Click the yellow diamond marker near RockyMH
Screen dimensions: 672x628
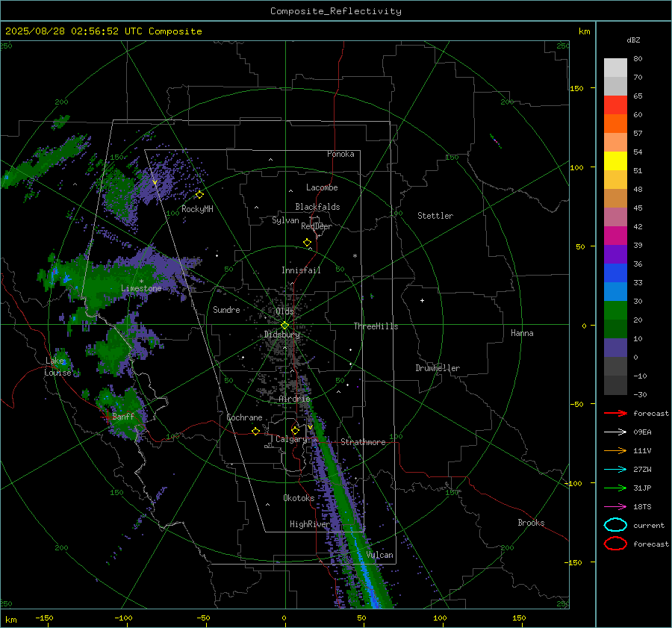point(199,195)
